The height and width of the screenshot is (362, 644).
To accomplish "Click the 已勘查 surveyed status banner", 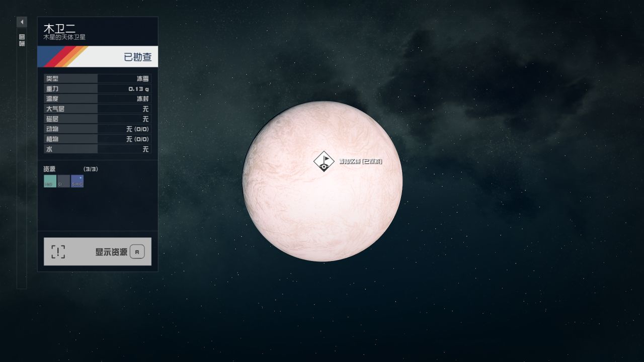I will point(98,56).
